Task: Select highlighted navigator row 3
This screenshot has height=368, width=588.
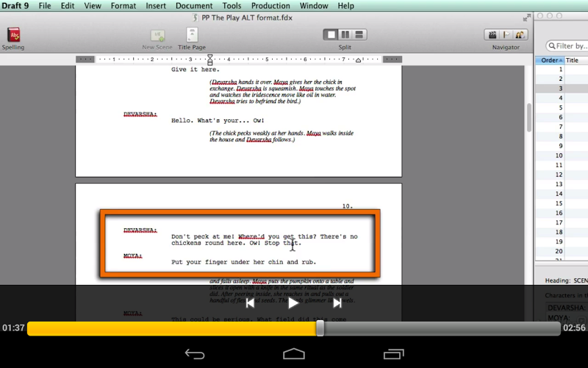Action: (x=562, y=88)
